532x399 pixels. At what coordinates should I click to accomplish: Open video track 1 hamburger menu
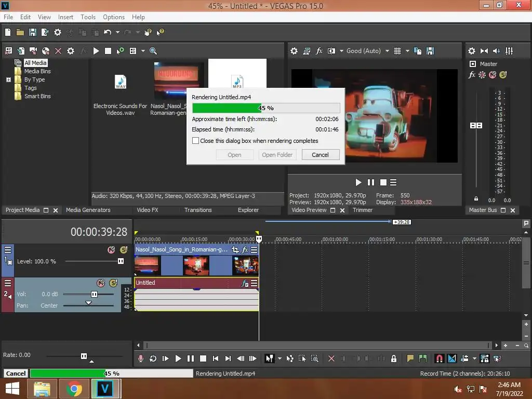tap(7, 250)
